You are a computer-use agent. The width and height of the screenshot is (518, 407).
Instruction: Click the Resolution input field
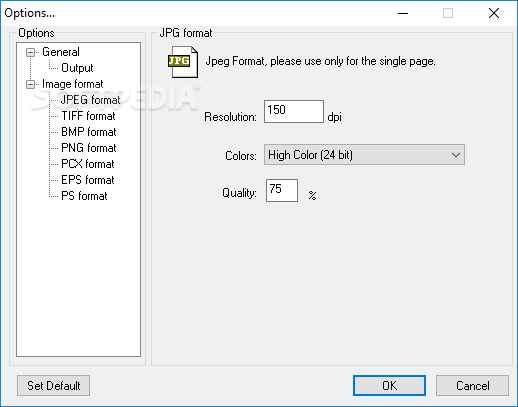294,111
